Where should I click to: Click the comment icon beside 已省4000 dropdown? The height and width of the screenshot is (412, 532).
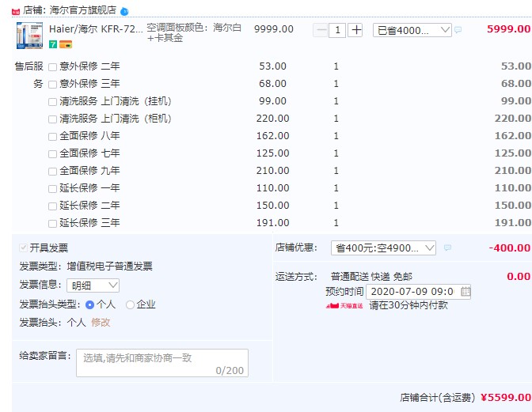(458, 30)
